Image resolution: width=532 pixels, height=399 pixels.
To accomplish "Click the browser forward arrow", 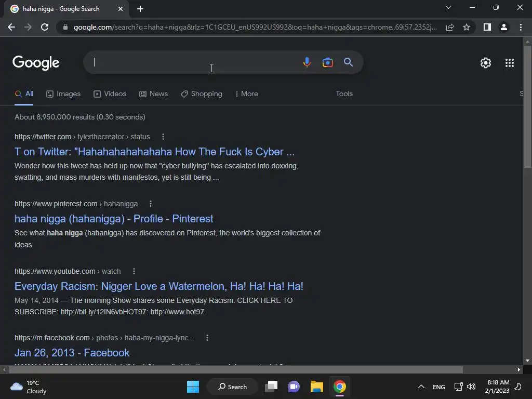I will [28, 27].
